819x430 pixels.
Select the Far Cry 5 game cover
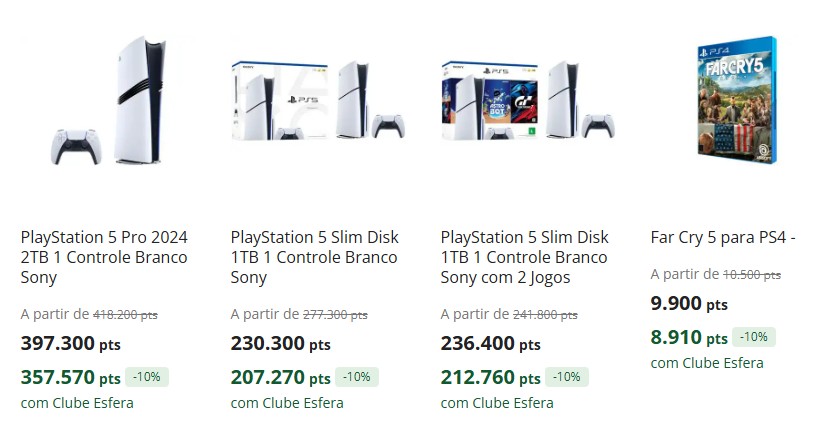tap(736, 98)
